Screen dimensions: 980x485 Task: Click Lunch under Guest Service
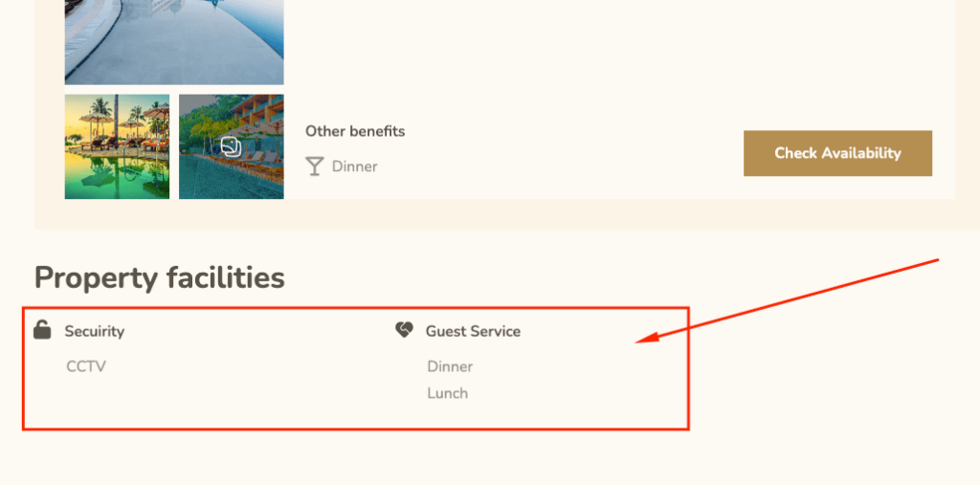tap(448, 393)
